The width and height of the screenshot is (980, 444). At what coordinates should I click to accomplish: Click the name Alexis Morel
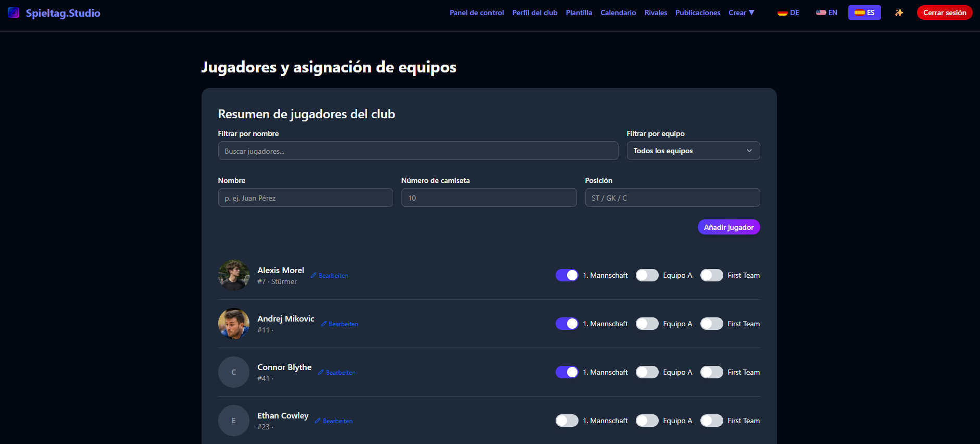click(x=281, y=270)
